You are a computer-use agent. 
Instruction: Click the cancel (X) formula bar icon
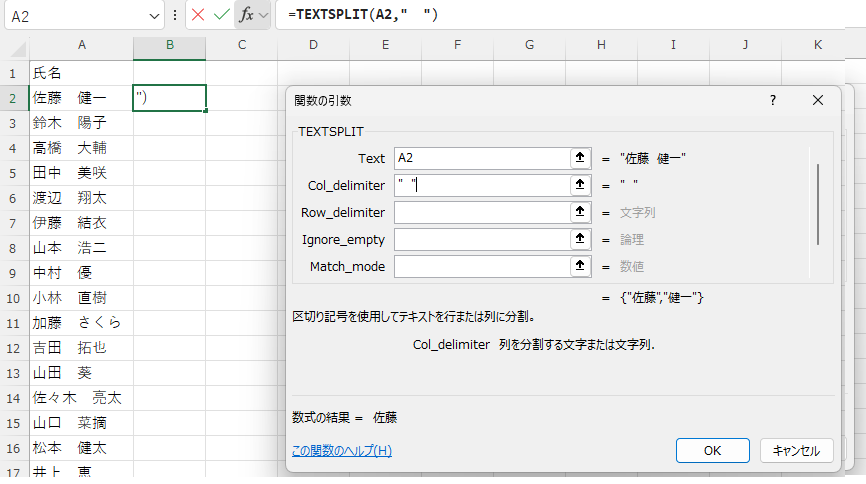(x=198, y=16)
